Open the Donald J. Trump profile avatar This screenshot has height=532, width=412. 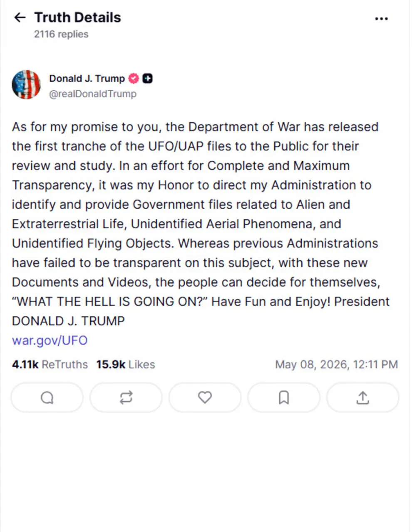(26, 85)
